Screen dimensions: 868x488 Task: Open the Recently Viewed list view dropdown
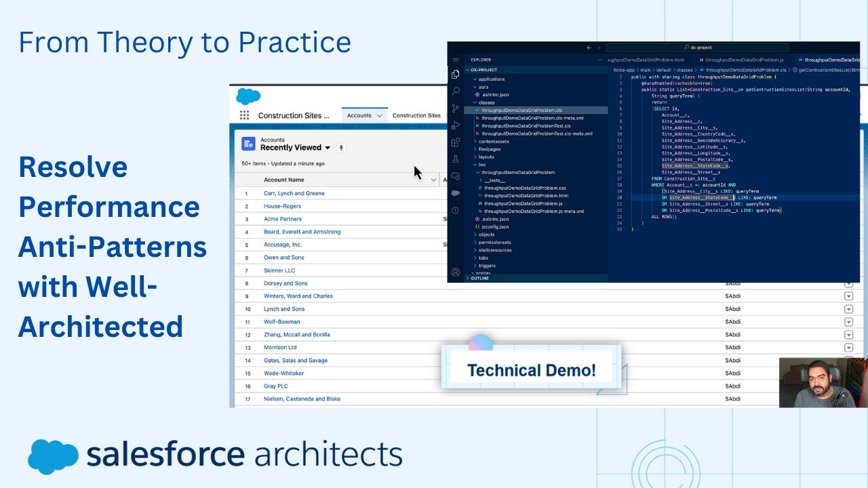[328, 148]
